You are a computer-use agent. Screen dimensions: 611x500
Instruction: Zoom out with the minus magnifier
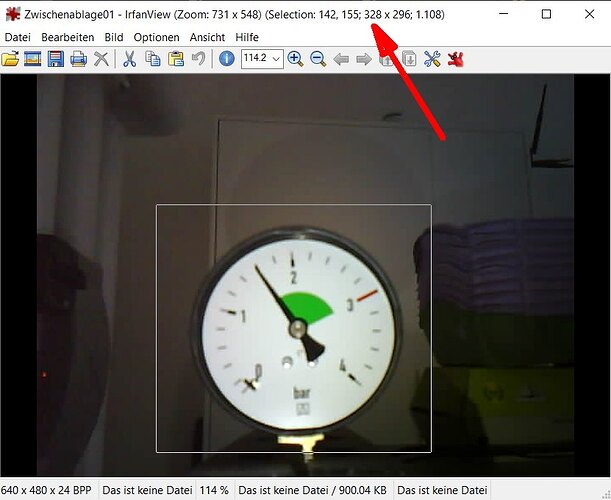[318, 59]
